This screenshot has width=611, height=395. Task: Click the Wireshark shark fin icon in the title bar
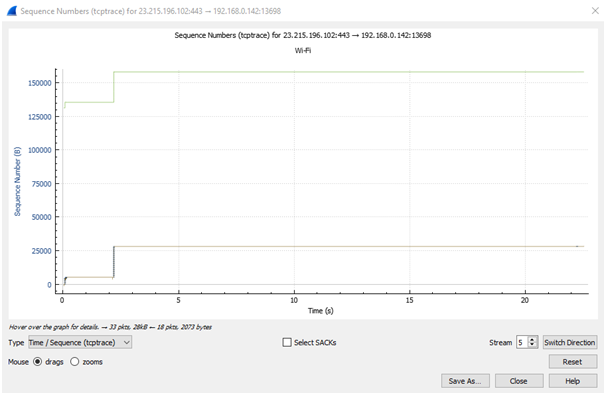[x=12, y=11]
